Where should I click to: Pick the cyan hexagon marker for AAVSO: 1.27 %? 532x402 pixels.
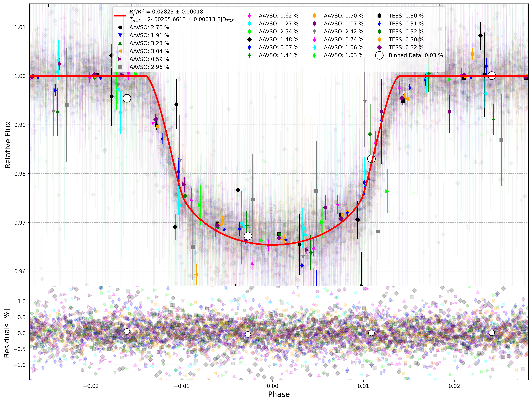pos(249,24)
